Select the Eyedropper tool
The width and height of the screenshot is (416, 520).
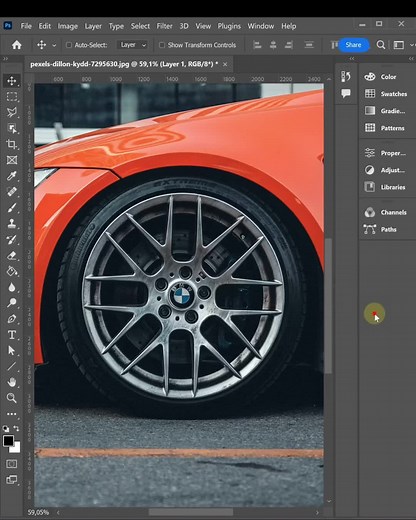tap(12, 176)
